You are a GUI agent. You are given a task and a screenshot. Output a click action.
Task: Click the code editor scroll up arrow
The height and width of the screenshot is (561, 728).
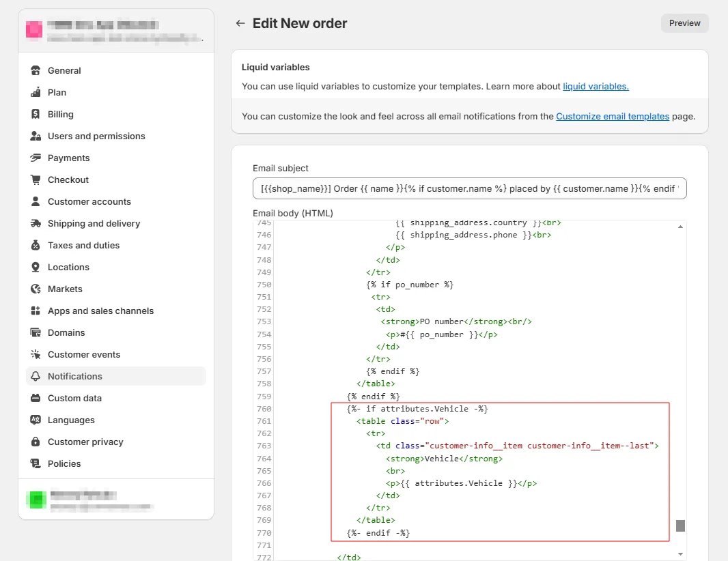coord(680,227)
